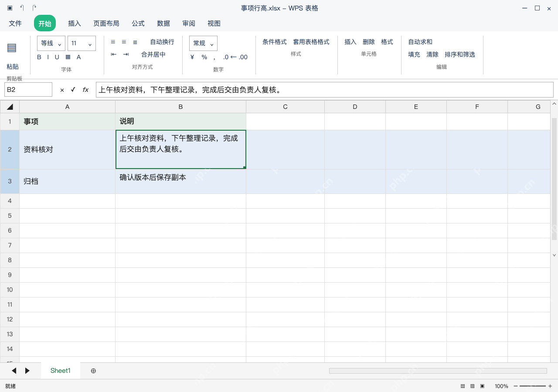Go to next sheet tab arrow
The height and width of the screenshot is (392, 558).
(27, 371)
